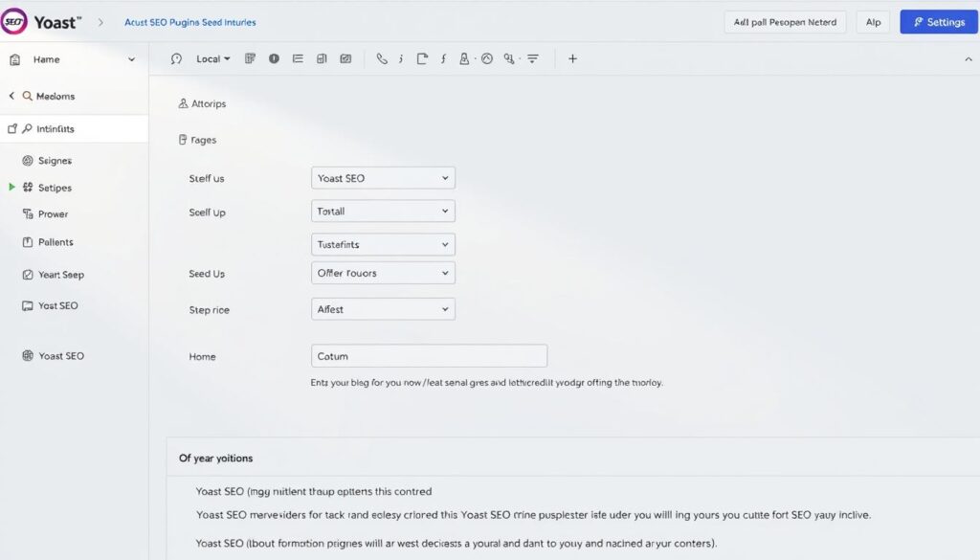Click the search-replace toolbar icon
The width and height of the screenshot is (980, 560).
(x=509, y=58)
